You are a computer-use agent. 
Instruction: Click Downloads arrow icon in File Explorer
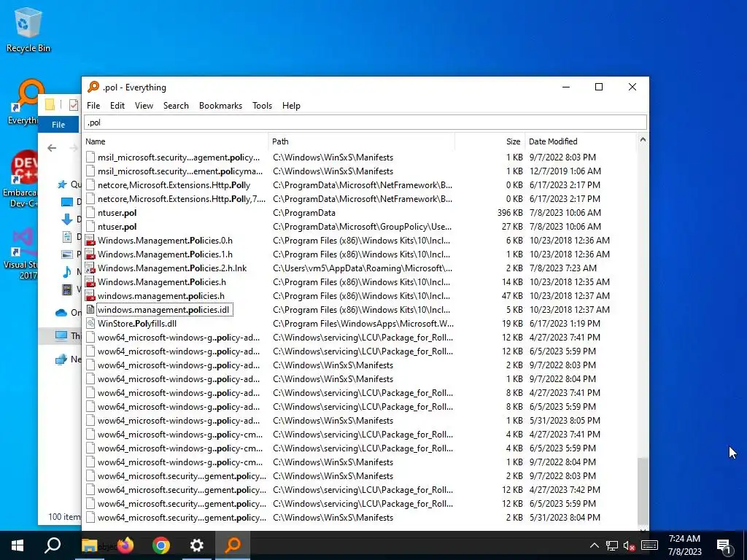pyautogui.click(x=67, y=219)
